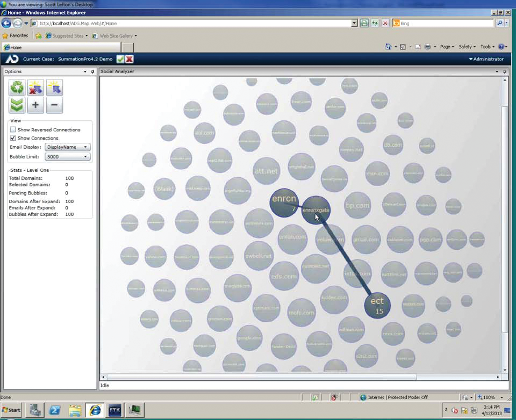Click the clear selection icon with red X

pyautogui.click(x=35, y=87)
